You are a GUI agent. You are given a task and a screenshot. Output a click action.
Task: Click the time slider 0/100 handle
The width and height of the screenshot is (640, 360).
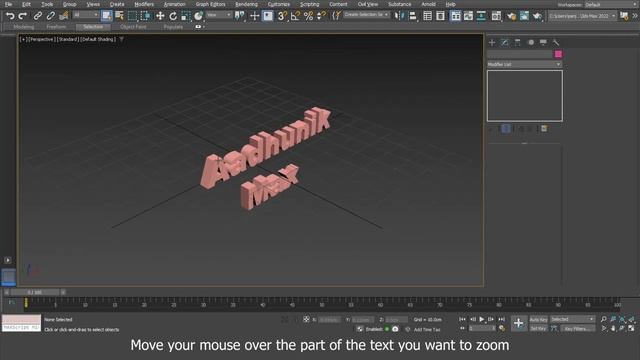(35, 292)
